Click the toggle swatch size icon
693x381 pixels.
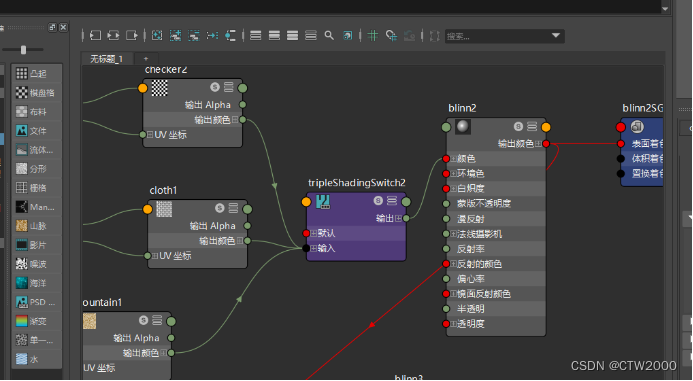click(x=348, y=35)
